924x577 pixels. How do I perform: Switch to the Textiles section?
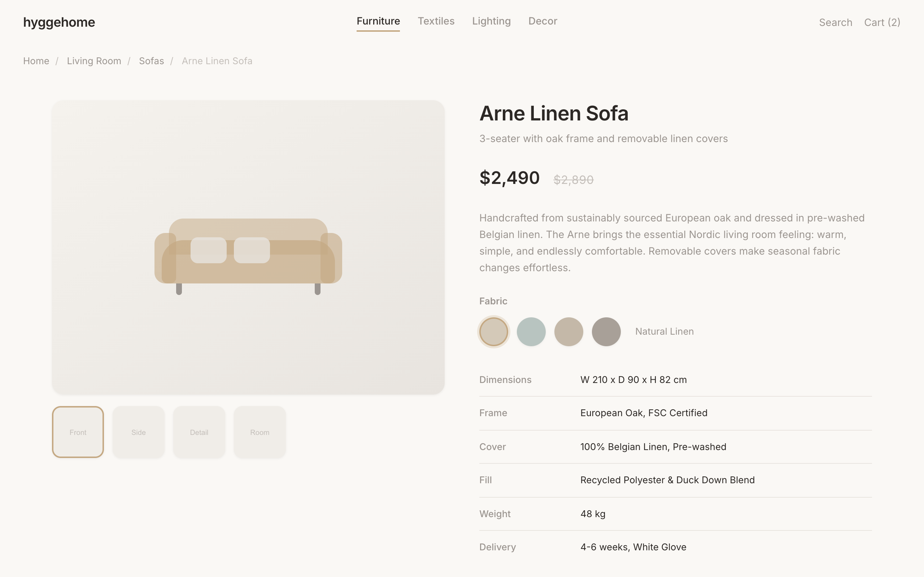tap(436, 21)
